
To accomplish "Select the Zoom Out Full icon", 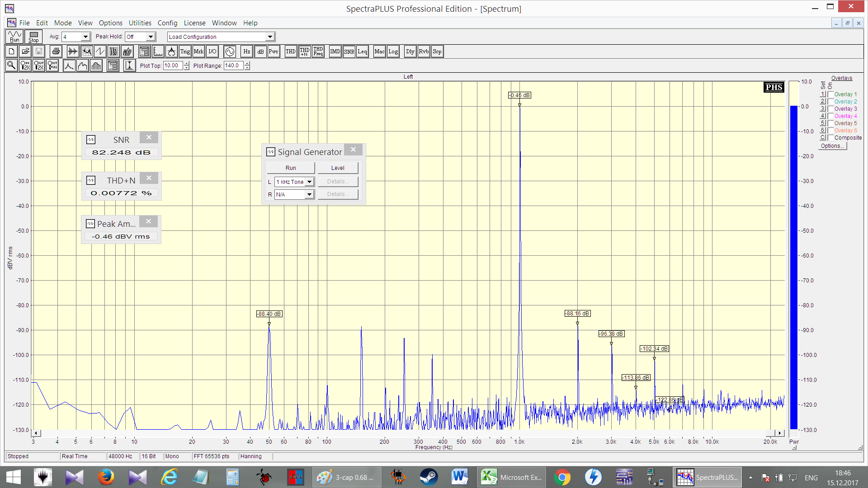I will tap(53, 66).
